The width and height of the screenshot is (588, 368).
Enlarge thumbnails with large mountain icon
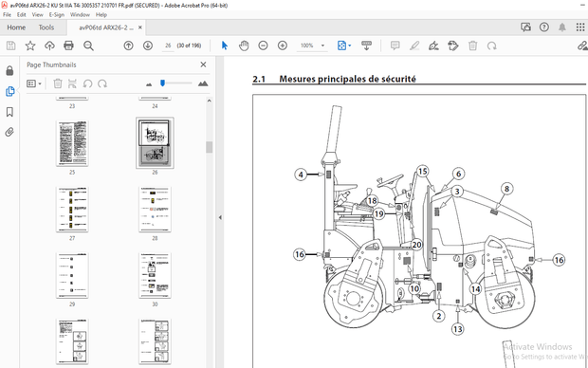pyautogui.click(x=203, y=83)
